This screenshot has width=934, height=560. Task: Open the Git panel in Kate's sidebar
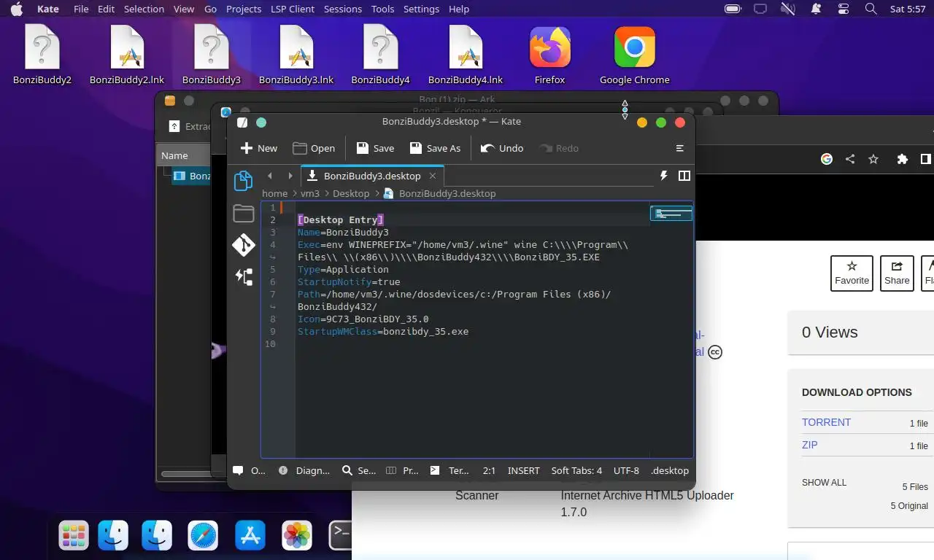coord(243,245)
